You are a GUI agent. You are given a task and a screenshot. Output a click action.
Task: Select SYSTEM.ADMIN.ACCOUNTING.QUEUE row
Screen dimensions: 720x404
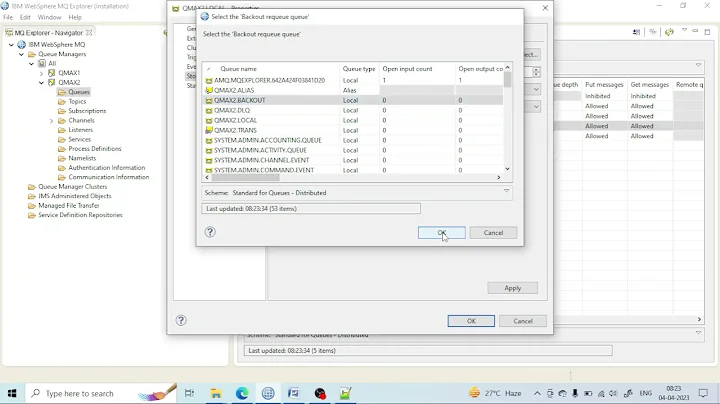[352, 140]
